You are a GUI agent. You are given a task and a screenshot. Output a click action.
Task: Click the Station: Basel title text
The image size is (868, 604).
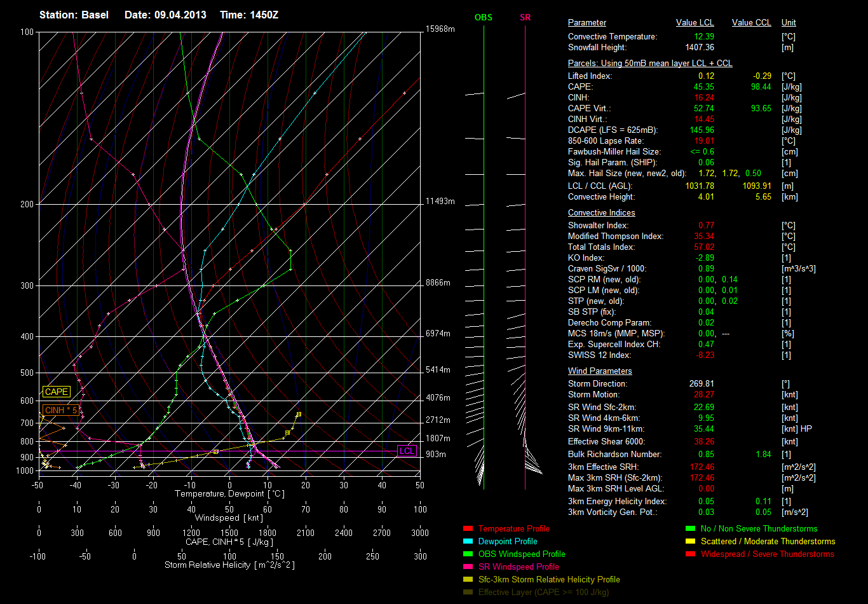[x=74, y=15]
